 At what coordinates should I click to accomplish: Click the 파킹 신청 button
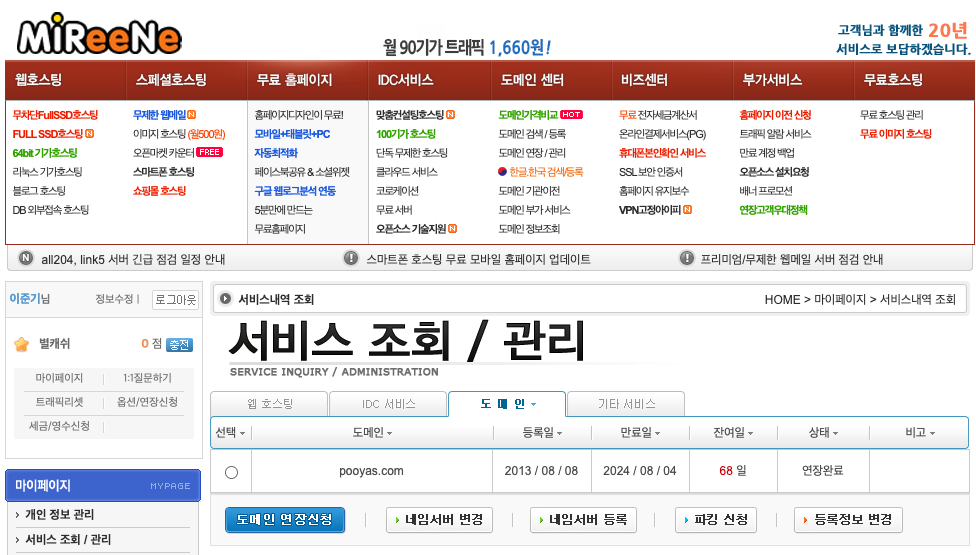[x=716, y=520]
